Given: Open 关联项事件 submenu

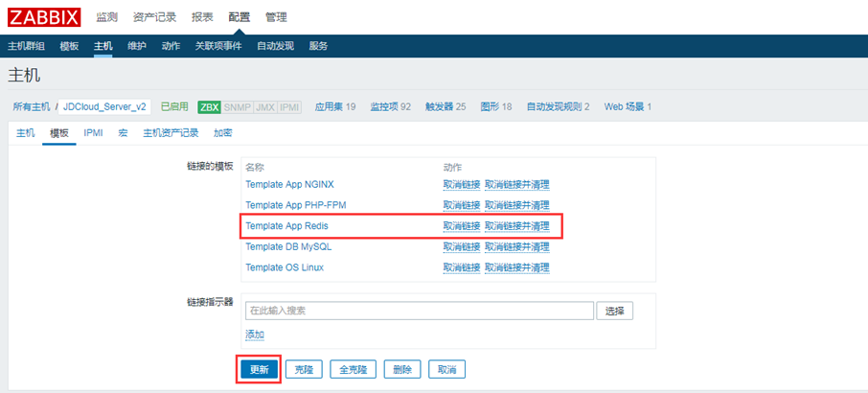Looking at the screenshot, I should 218,46.
